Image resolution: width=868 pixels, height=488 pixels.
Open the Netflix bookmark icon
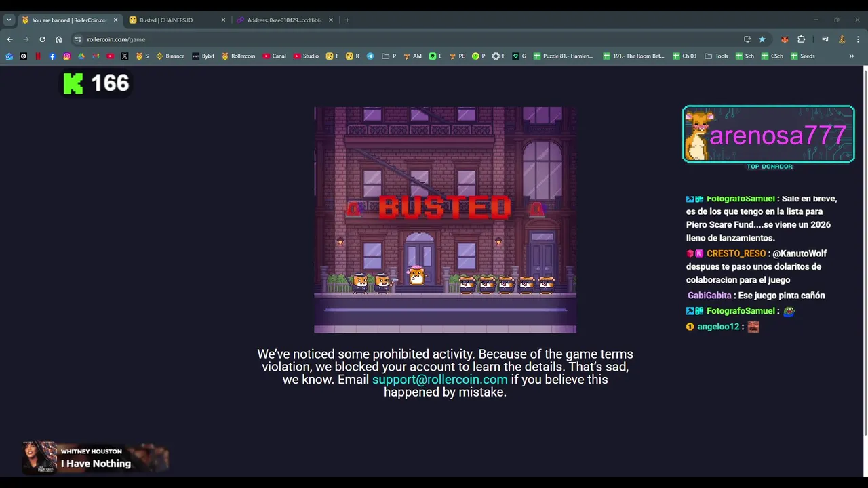point(38,56)
